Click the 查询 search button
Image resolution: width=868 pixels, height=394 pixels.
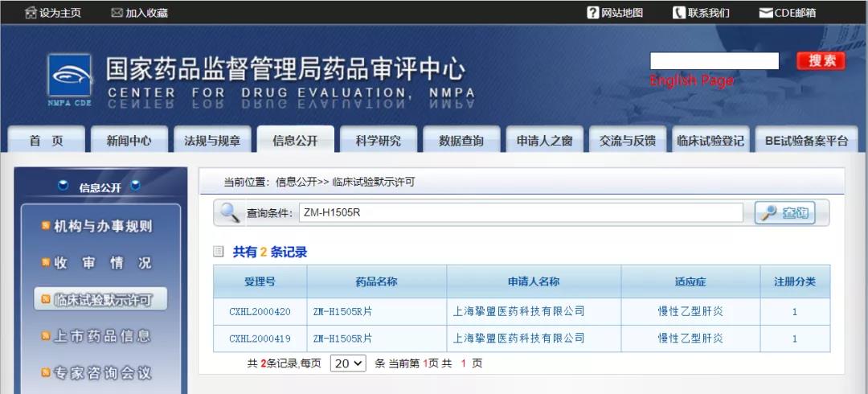[x=785, y=213]
